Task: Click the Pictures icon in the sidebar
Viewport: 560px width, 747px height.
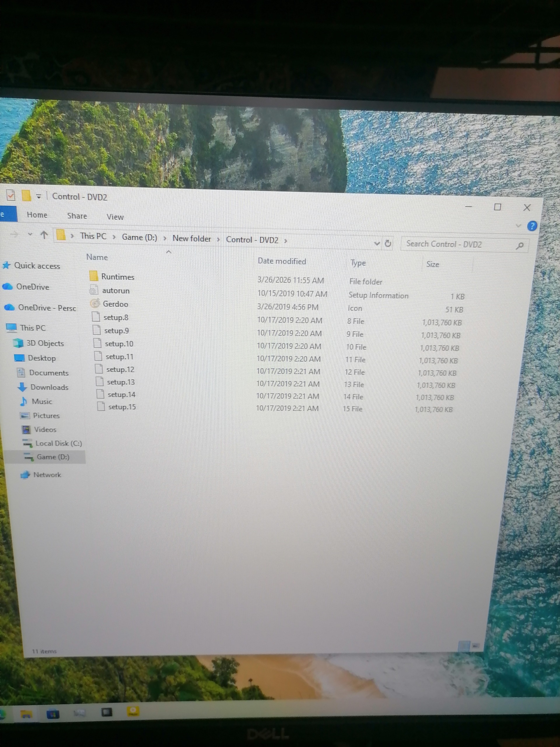Action: click(x=24, y=416)
